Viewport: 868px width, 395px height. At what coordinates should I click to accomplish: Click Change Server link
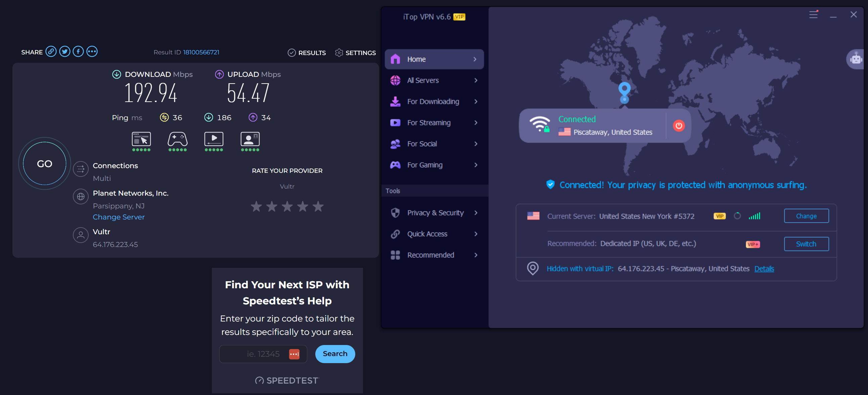[x=119, y=217]
